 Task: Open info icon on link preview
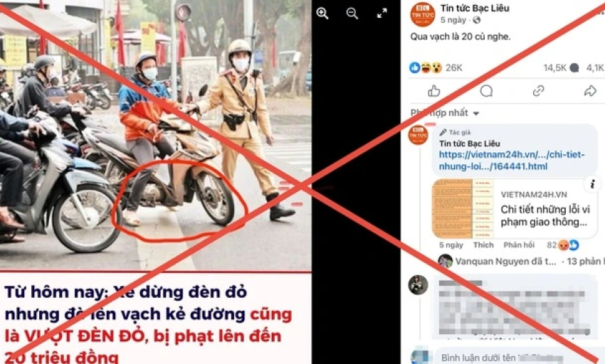pos(592,184)
